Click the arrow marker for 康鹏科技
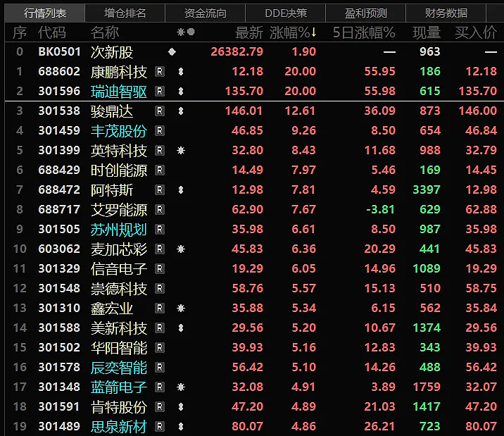Image resolution: width=504 pixels, height=436 pixels. click(181, 71)
